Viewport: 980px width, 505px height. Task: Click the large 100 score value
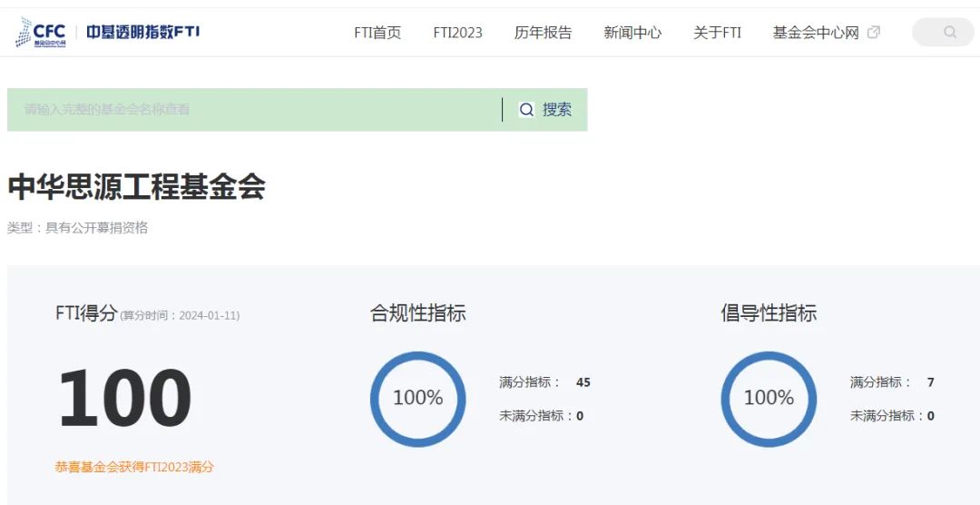tap(124, 399)
